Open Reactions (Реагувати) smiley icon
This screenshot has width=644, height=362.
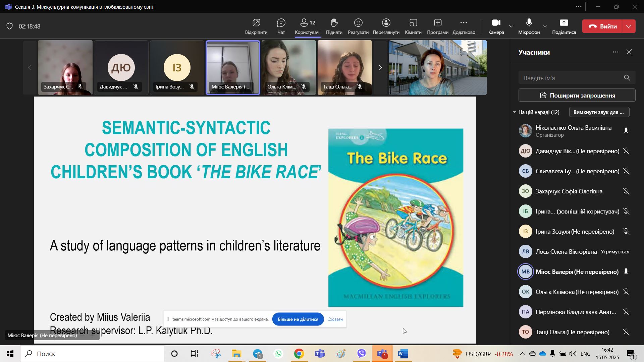[x=358, y=23]
